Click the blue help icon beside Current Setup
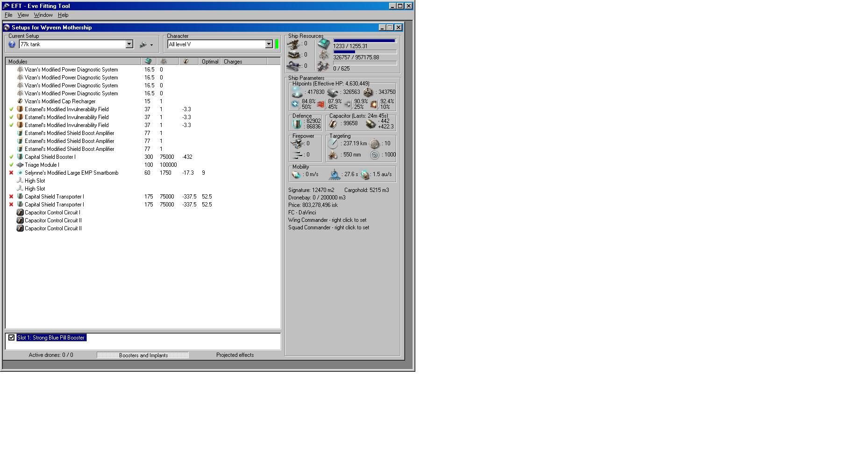The image size is (868, 461). point(12,44)
